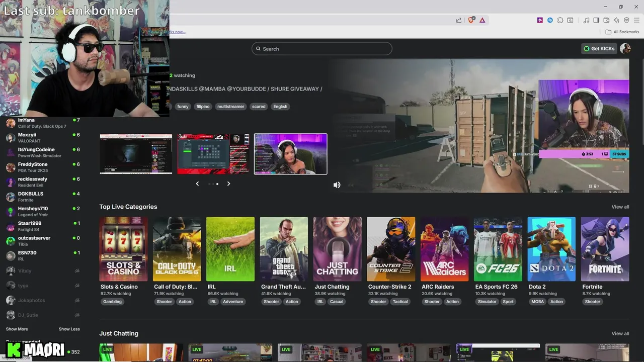The width and height of the screenshot is (644, 362).
Task: Open the All Bookmarks folder
Action: tap(622, 32)
